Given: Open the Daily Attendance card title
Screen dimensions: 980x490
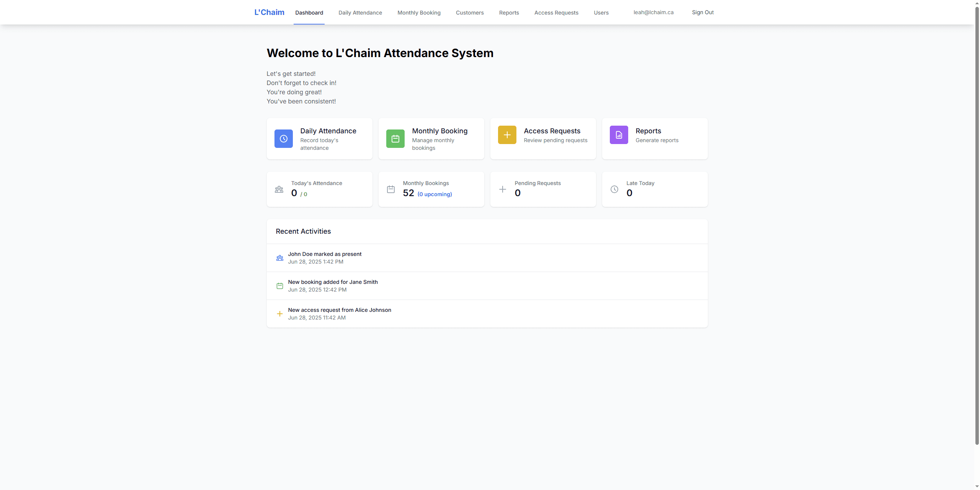Looking at the screenshot, I should (328, 131).
